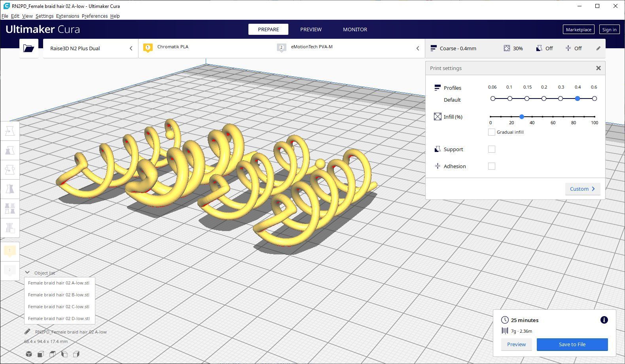Collapse the Object list
Image resolution: width=625 pixels, height=364 pixels.
click(x=27, y=273)
